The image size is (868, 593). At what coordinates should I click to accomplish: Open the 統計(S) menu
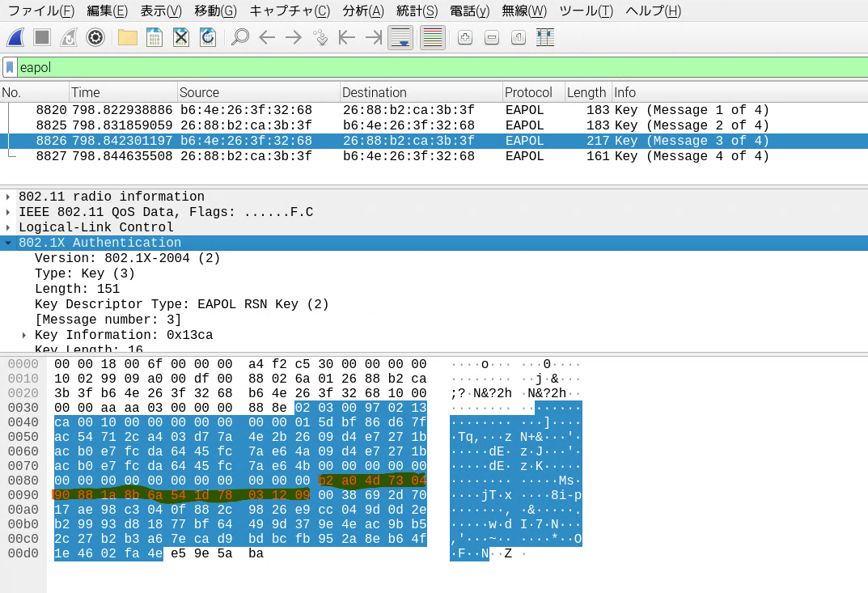[417, 11]
